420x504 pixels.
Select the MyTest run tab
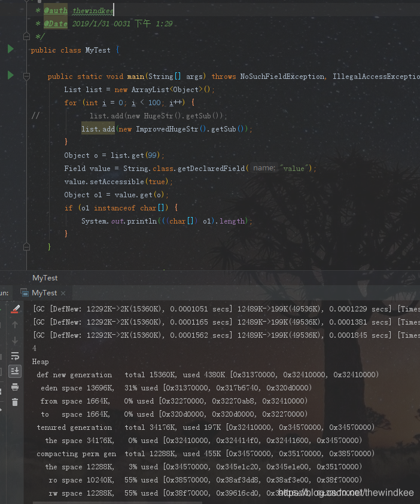44,293
